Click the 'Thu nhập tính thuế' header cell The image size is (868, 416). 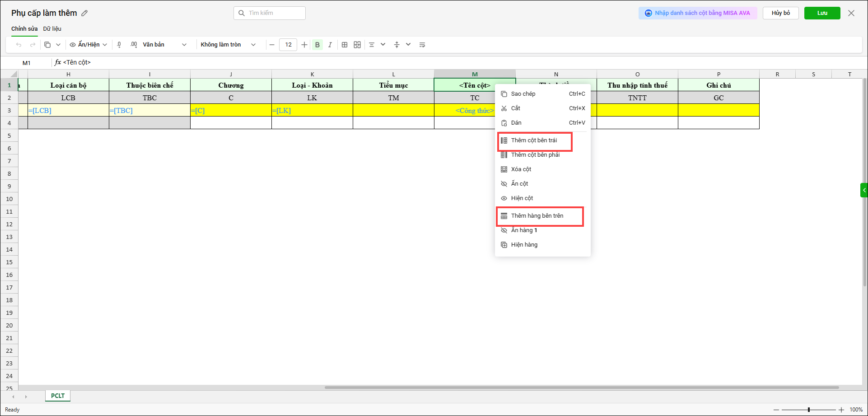click(x=638, y=85)
